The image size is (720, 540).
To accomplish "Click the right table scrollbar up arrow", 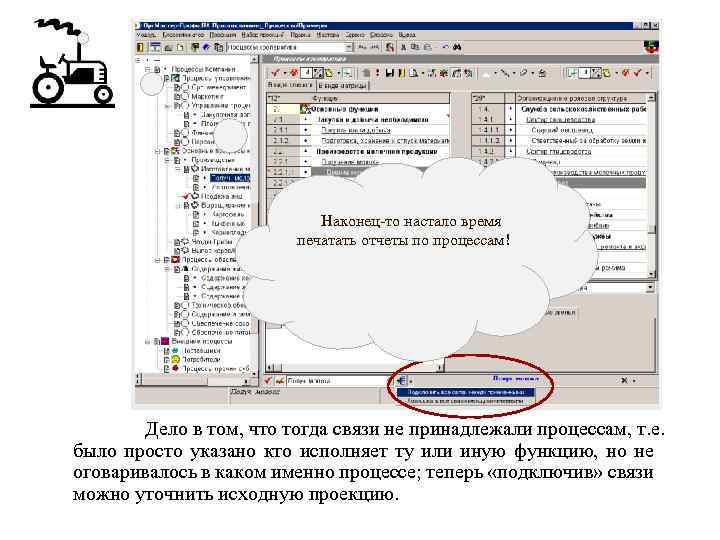I will tap(651, 98).
